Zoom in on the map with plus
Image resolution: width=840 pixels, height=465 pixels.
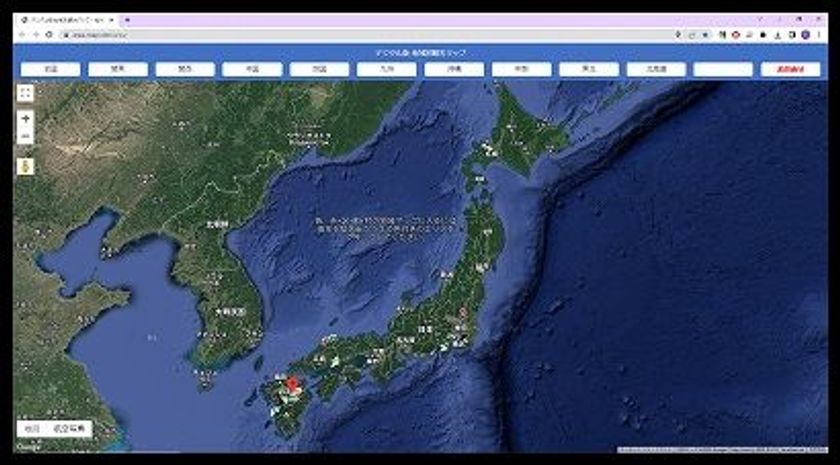pos(25,119)
